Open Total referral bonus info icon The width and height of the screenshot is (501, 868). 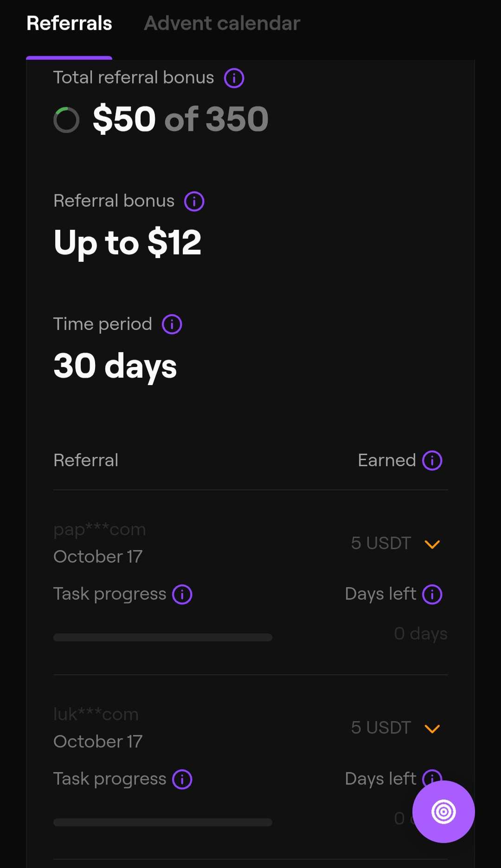coord(234,78)
